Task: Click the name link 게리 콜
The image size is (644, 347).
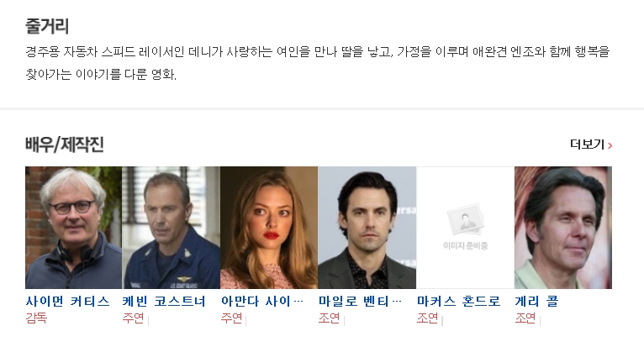Action: pyautogui.click(x=536, y=302)
